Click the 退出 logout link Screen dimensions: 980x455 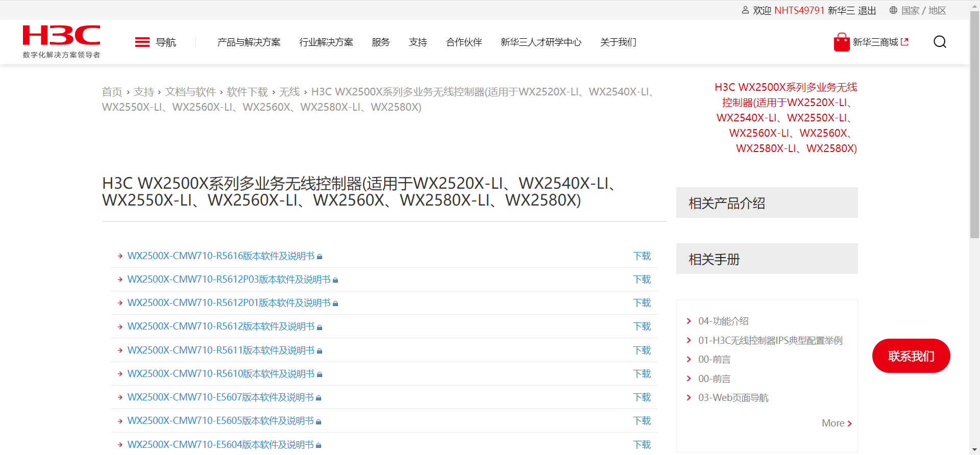867,10
